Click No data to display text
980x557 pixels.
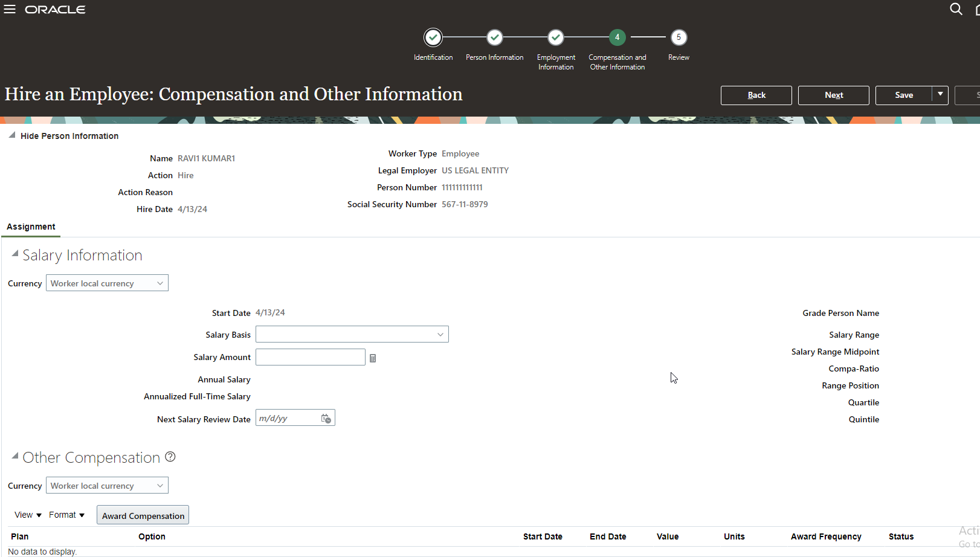(42, 552)
